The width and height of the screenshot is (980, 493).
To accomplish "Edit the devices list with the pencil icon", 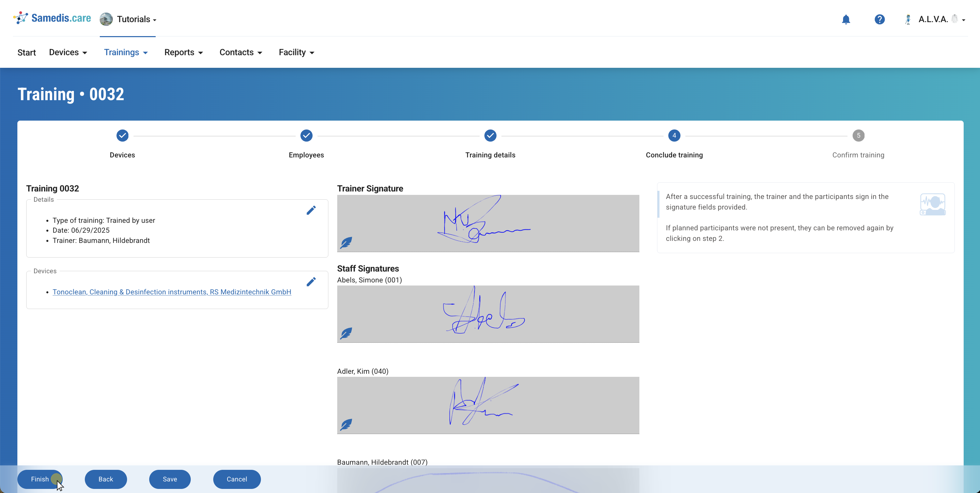I will (311, 282).
